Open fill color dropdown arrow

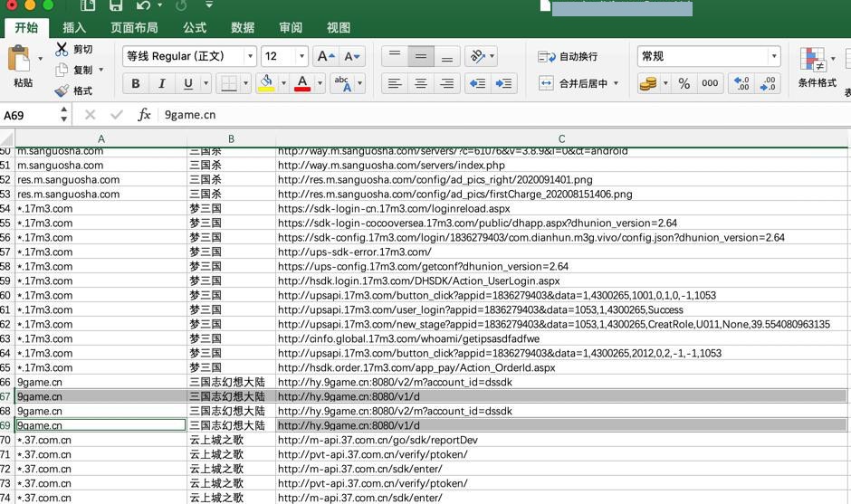(283, 83)
